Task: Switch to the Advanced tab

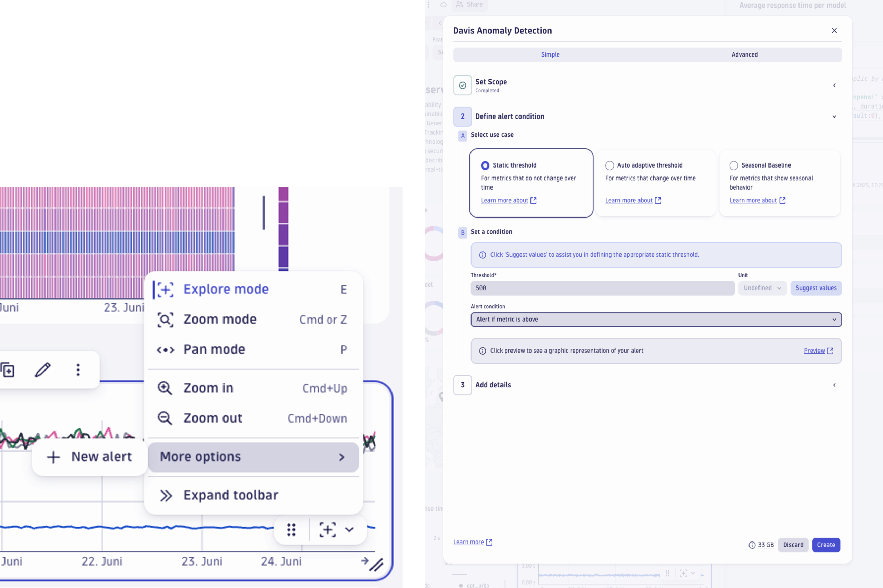Action: (x=744, y=54)
